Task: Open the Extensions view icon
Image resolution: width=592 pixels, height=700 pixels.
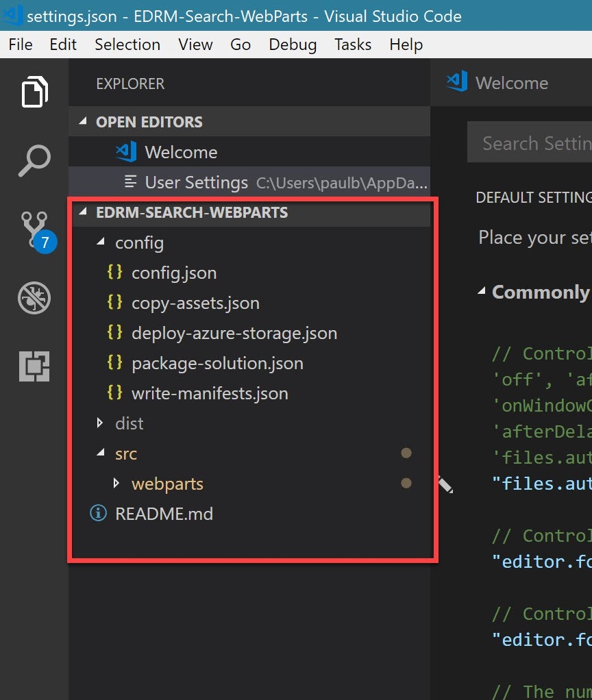Action: tap(34, 366)
